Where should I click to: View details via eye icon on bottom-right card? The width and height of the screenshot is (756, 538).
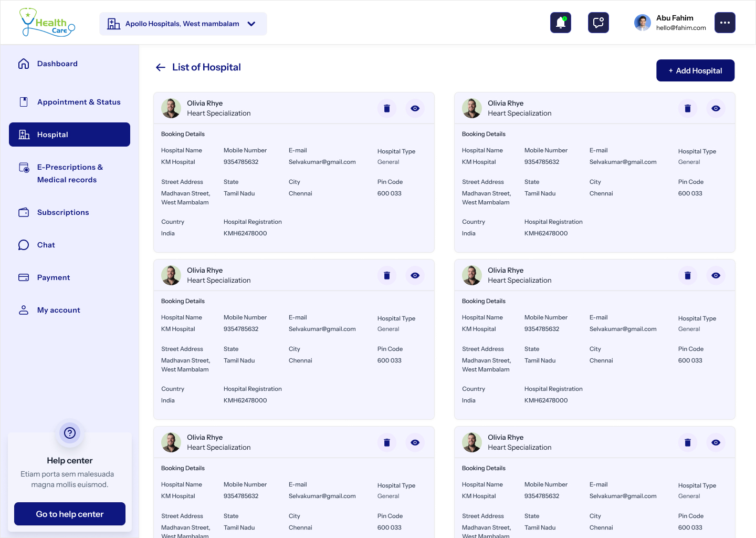point(716,442)
